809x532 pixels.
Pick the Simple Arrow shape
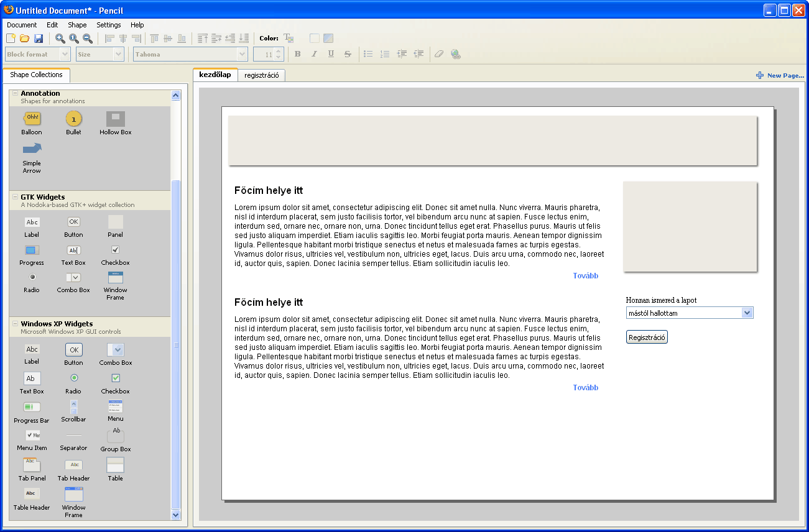tap(32, 148)
